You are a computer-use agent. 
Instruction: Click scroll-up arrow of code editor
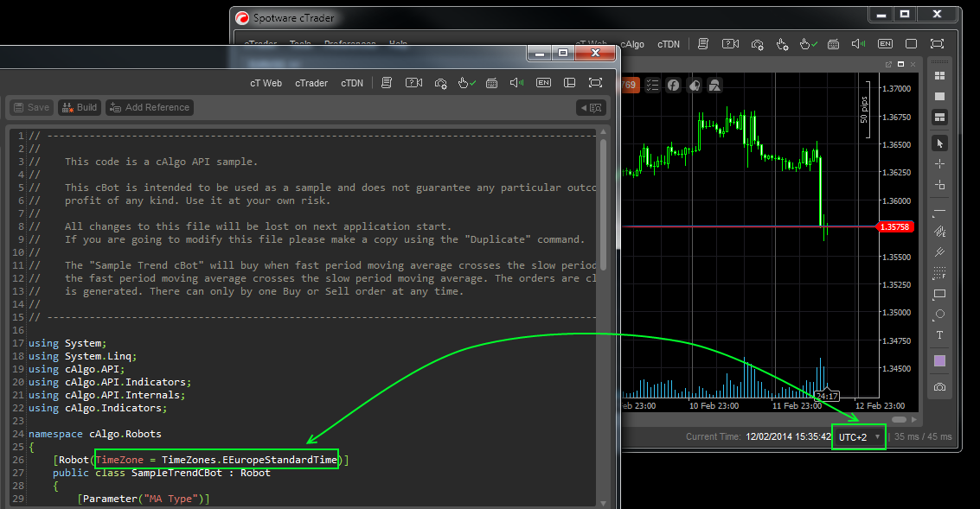tap(603, 131)
